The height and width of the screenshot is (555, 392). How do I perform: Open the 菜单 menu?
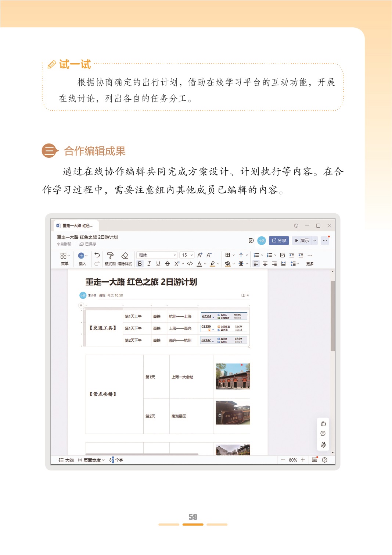(64, 258)
